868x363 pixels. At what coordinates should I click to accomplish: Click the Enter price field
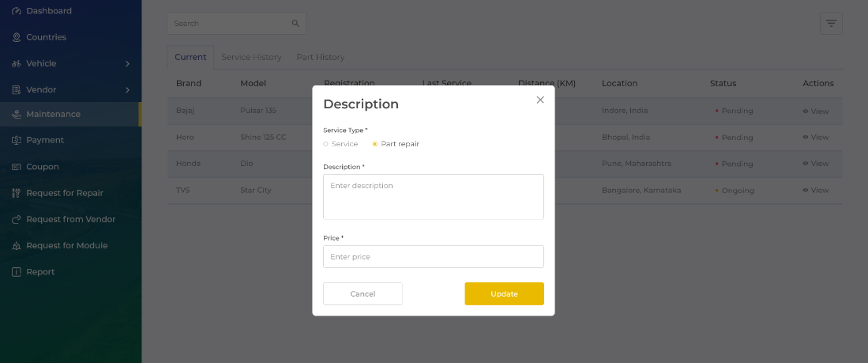(x=433, y=257)
